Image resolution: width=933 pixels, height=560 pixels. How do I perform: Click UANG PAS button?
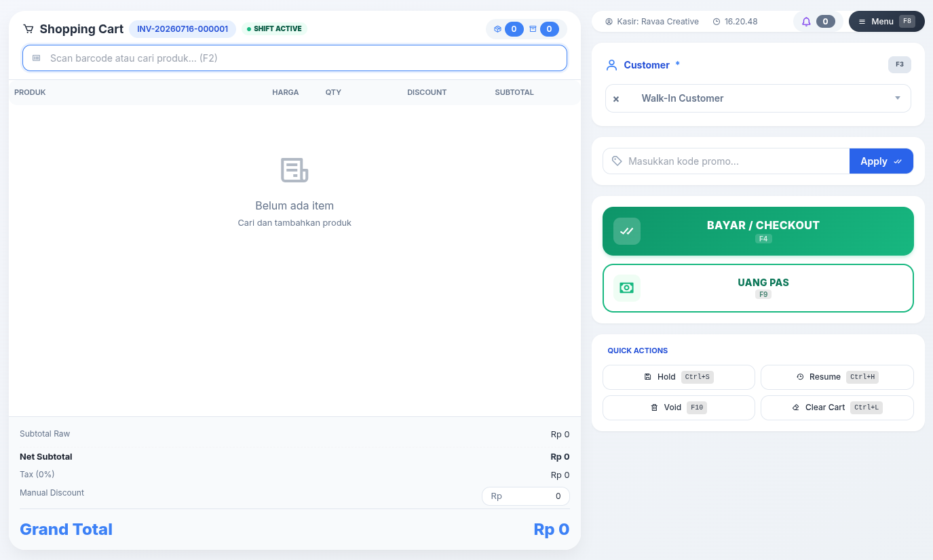[x=758, y=288]
